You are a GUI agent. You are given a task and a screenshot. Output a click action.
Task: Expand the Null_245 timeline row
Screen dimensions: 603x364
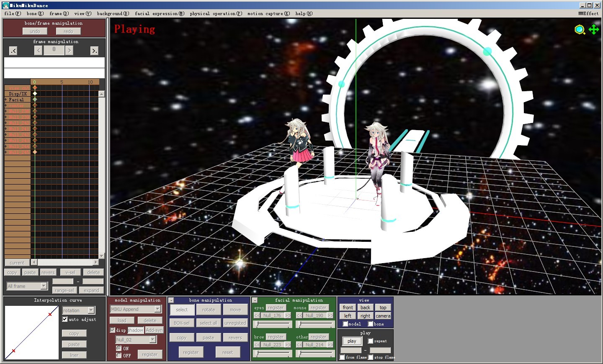pyautogui.click(x=6, y=152)
